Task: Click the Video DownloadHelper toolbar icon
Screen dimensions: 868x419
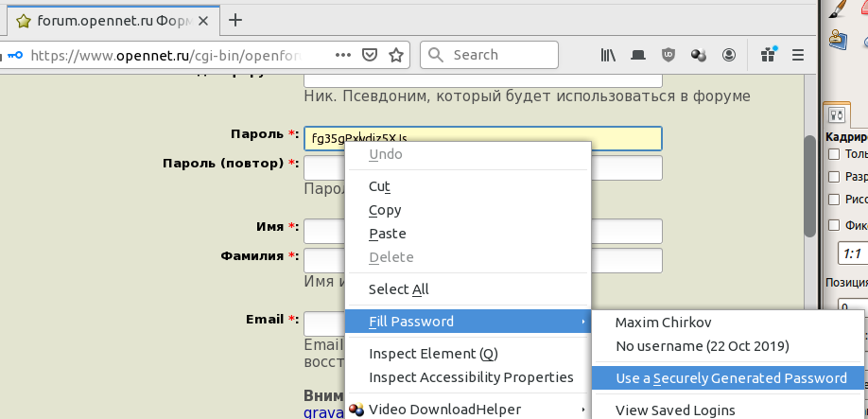Action: (699, 55)
